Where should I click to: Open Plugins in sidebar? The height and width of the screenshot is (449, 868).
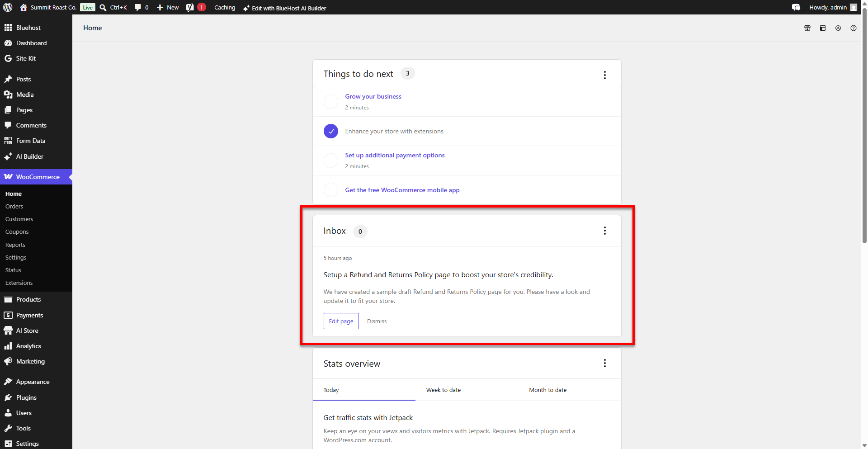36,397
